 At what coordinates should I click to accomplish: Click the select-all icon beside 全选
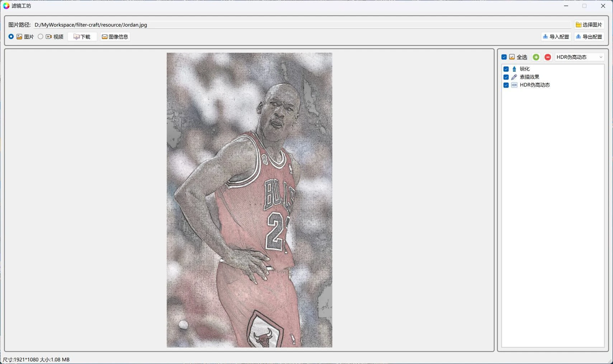512,57
